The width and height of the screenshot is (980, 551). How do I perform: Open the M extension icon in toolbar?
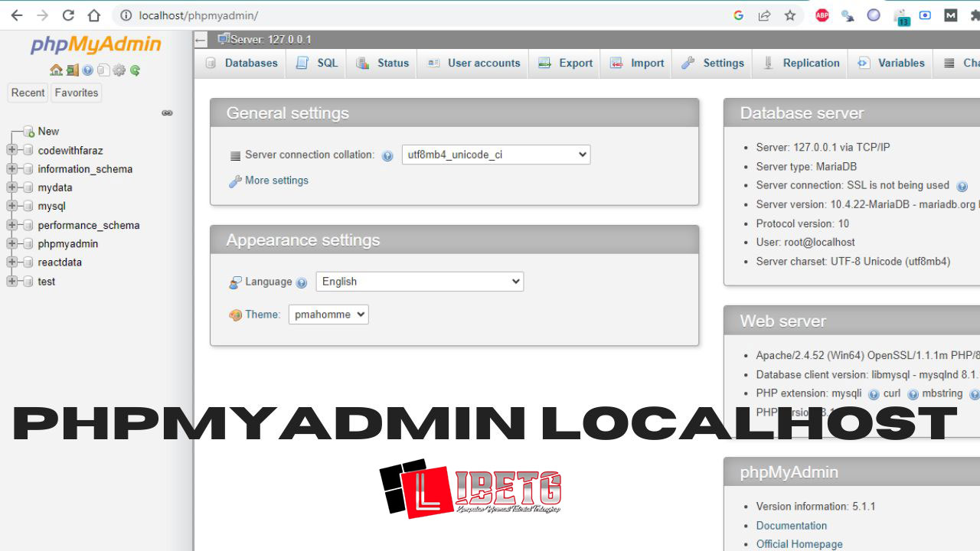click(951, 15)
